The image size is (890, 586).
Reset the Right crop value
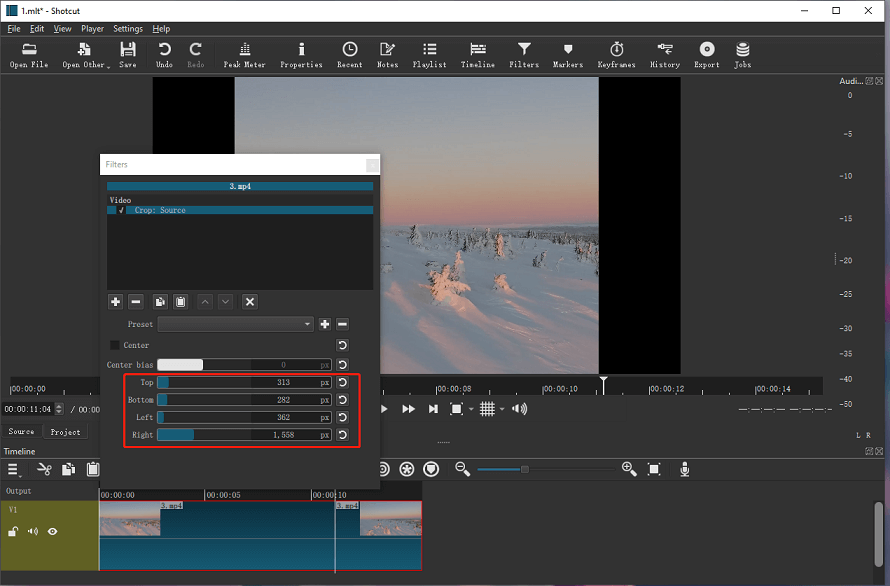tap(342, 435)
